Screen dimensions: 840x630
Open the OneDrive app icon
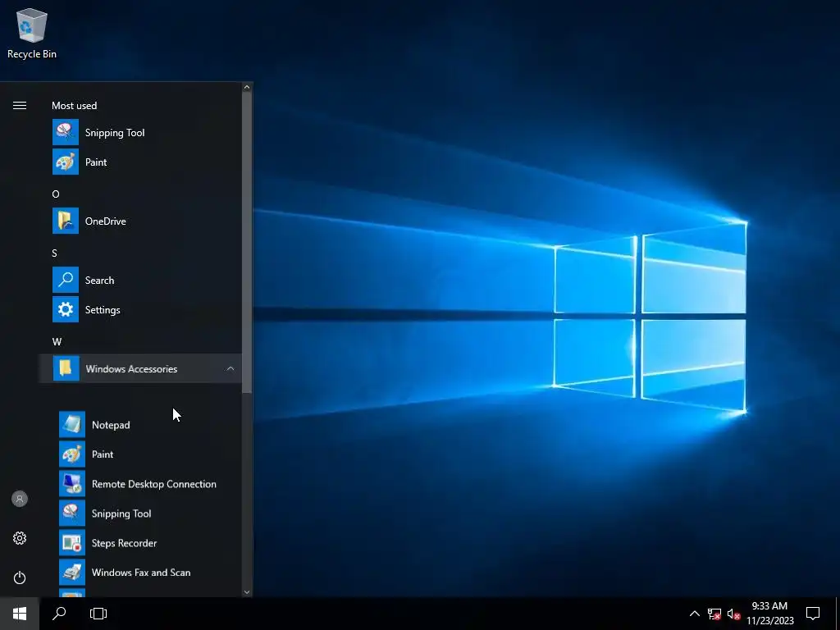[x=66, y=221]
